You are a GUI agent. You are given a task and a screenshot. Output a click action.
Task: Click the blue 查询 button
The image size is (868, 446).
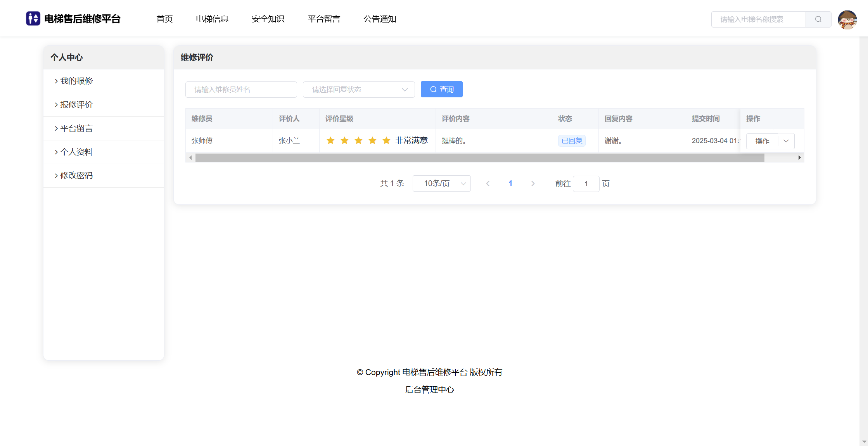pos(441,89)
